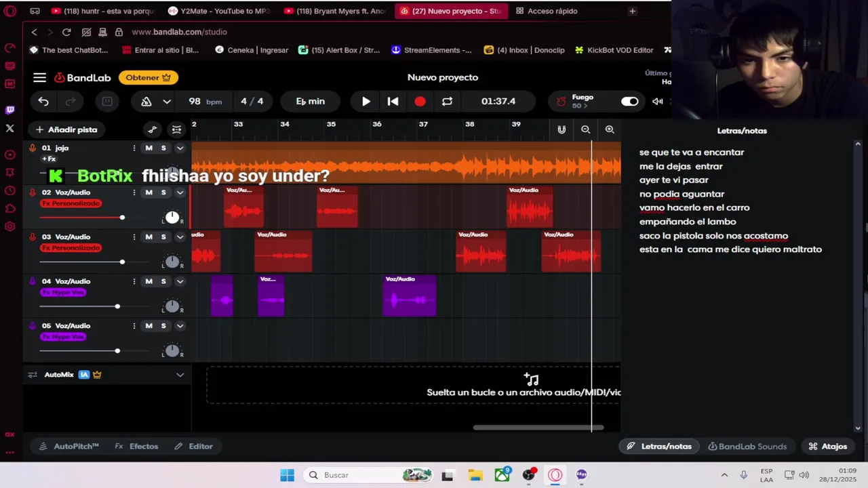Open the Editor tab
This screenshot has height=488, width=868.
pos(193,447)
